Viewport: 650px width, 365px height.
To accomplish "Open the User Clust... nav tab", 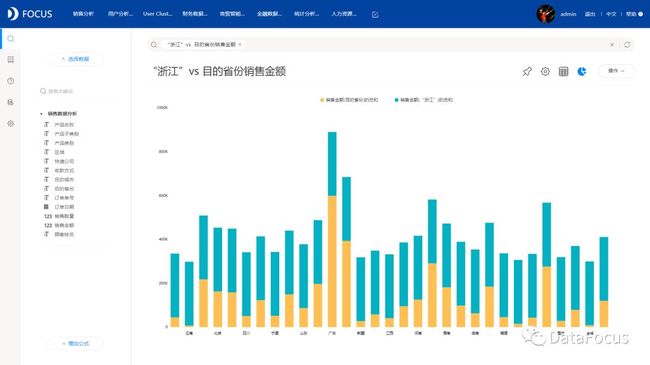I will [x=158, y=14].
